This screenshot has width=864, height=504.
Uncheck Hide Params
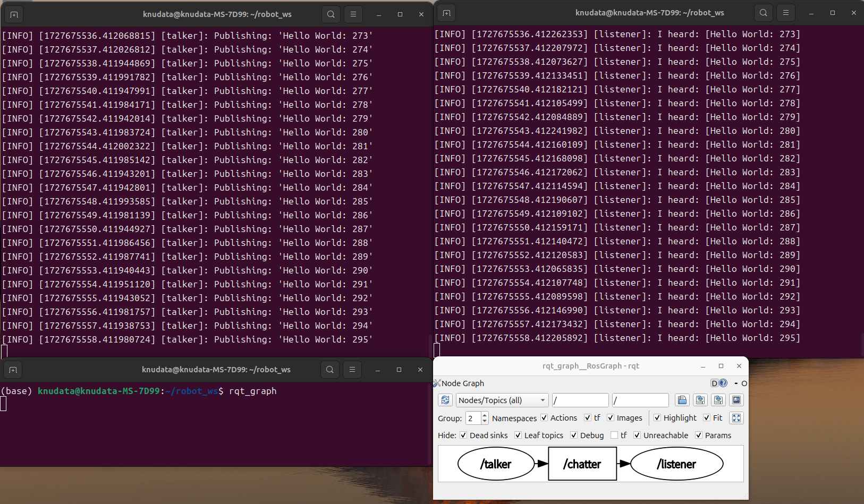click(699, 435)
